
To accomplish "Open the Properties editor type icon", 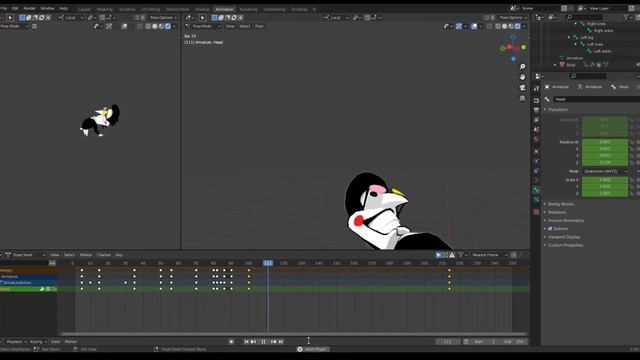I will tap(538, 76).
